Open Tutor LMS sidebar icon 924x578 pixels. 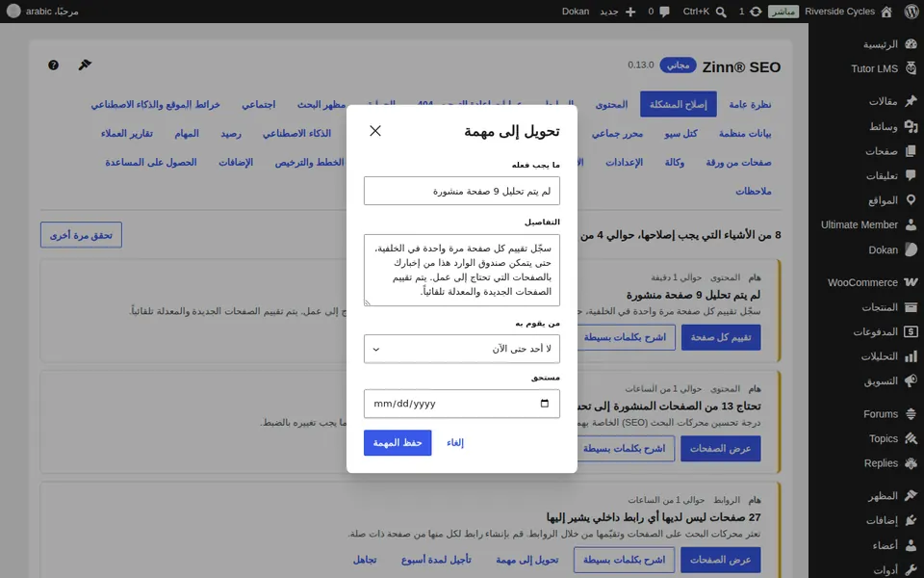coord(911,68)
